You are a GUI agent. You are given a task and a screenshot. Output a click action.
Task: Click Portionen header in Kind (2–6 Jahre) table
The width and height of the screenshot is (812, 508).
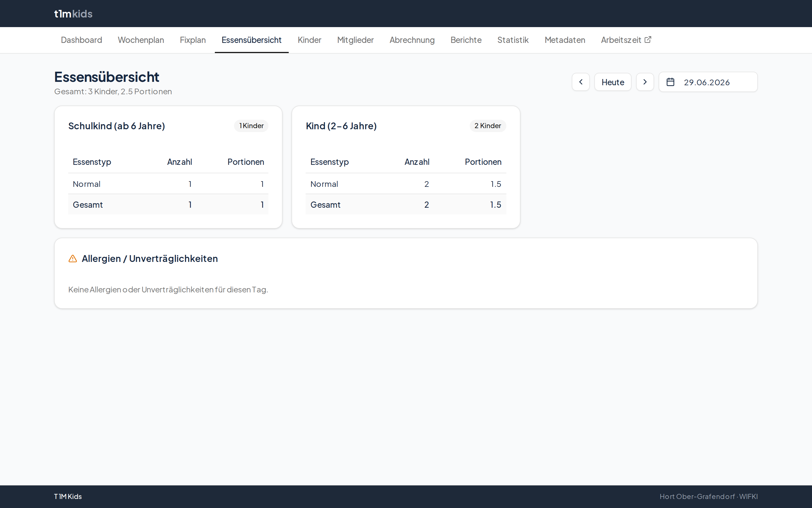coord(483,162)
